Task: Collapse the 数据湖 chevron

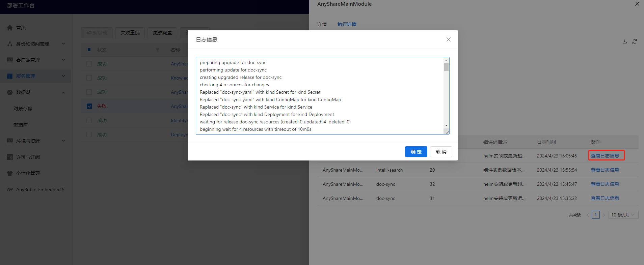Action: [63, 92]
